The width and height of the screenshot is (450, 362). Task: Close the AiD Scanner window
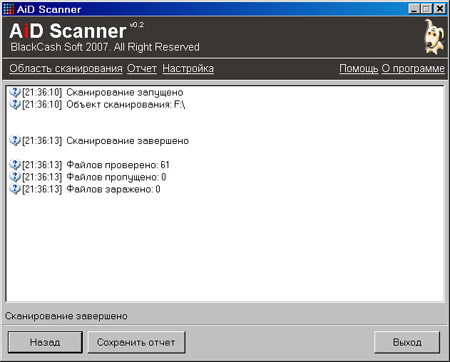[x=440, y=9]
